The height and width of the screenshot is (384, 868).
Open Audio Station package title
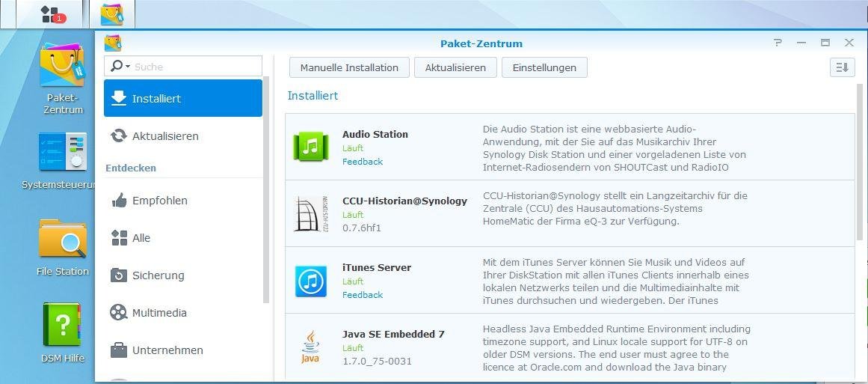click(x=375, y=134)
